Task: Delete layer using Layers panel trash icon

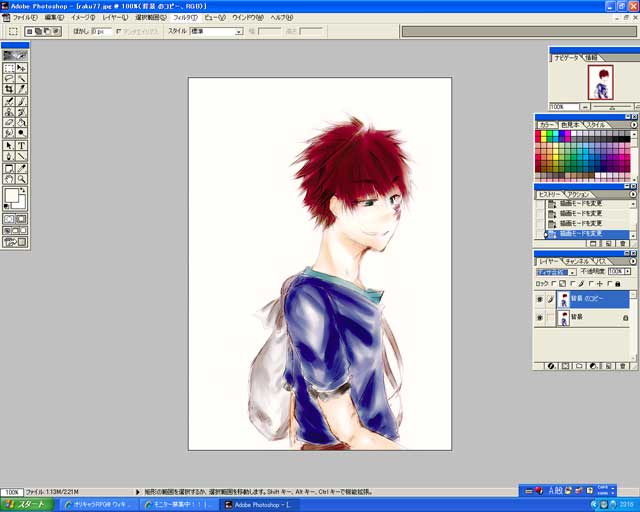Action: pos(622,366)
